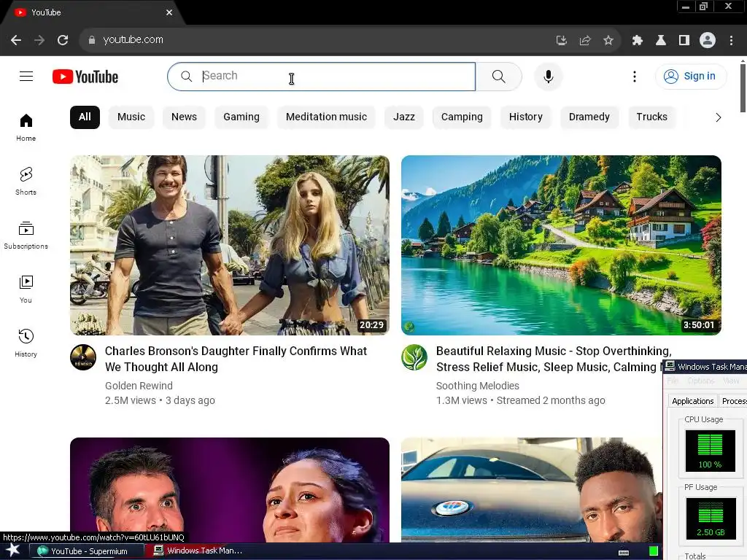Open Charles Bronson's Daughter video title

click(236, 359)
